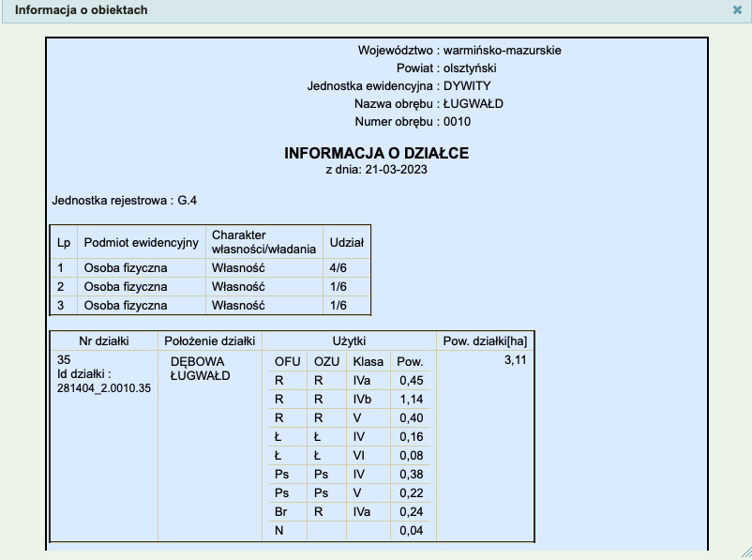Click the Pow. działki[ha] column header

coord(486,341)
